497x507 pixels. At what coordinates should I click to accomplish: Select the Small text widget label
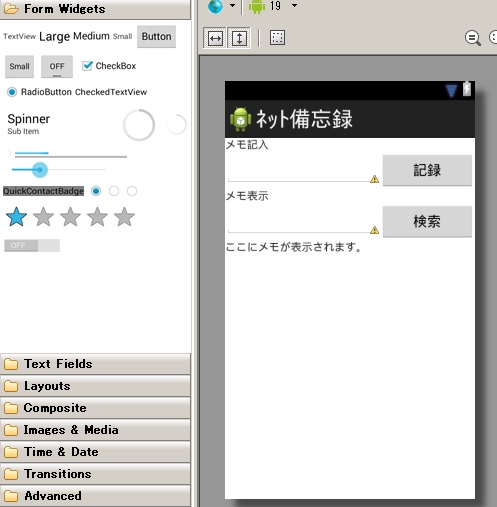pos(123,36)
